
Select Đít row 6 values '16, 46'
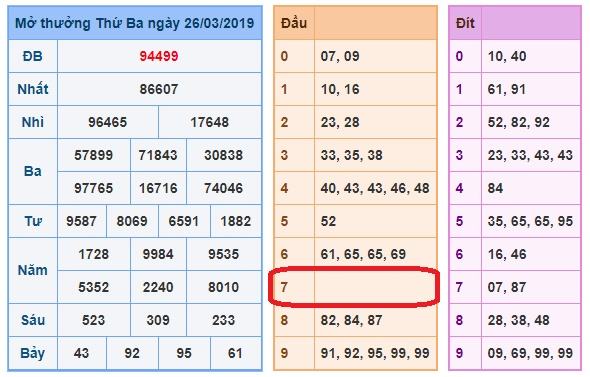coord(507,254)
